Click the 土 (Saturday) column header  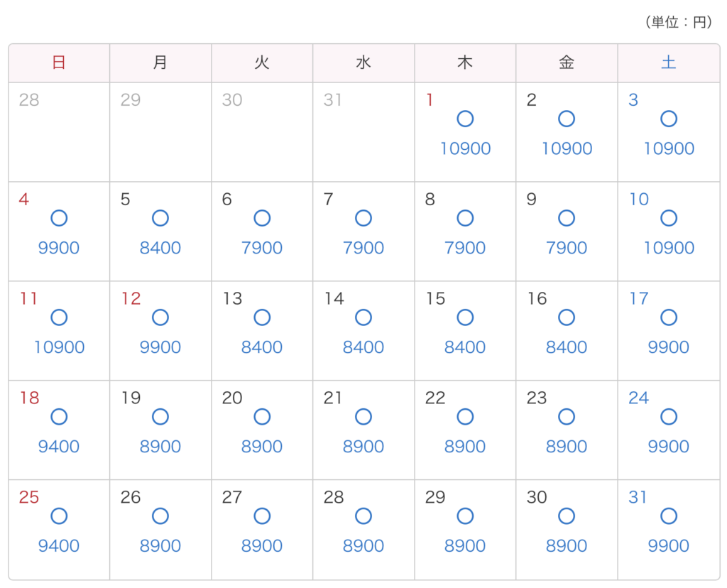(669, 63)
